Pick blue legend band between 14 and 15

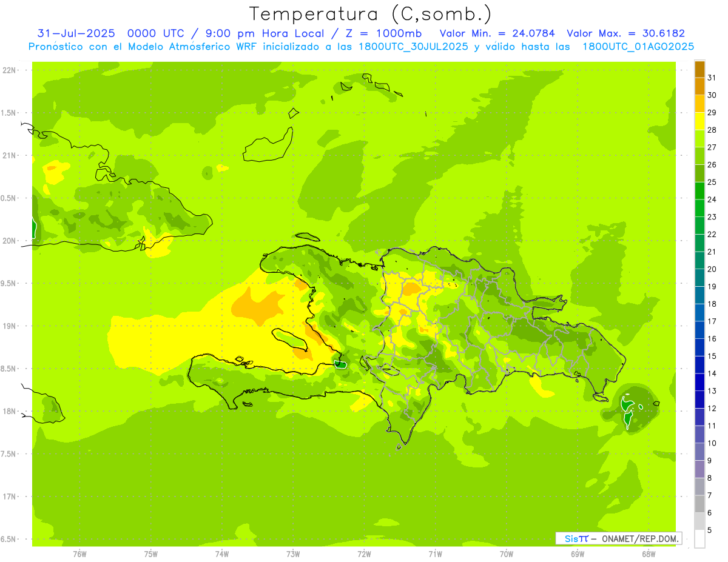699,365
